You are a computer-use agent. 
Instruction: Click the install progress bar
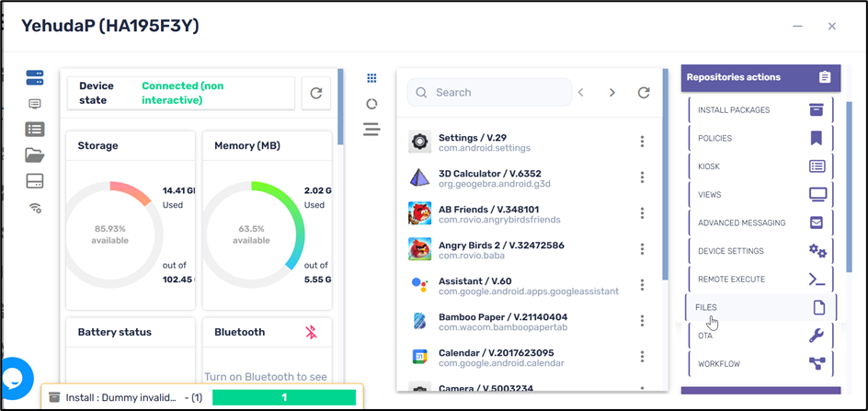tap(284, 397)
